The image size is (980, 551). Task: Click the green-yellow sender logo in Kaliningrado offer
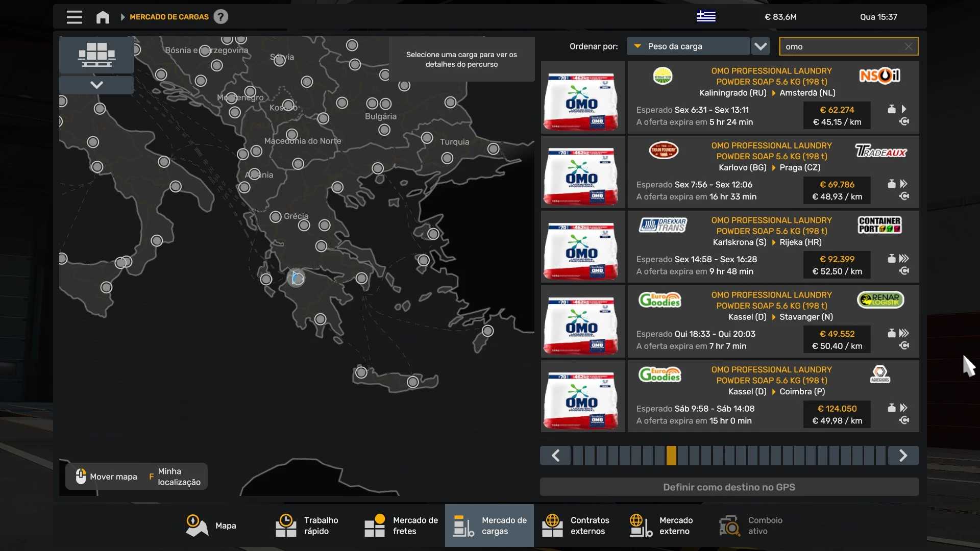tap(663, 76)
